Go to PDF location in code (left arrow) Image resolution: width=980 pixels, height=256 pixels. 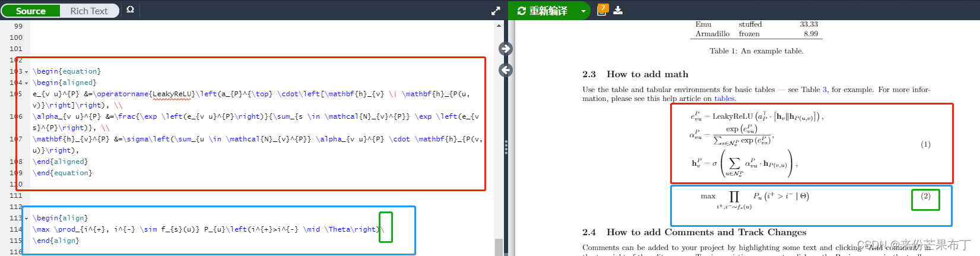point(506,70)
